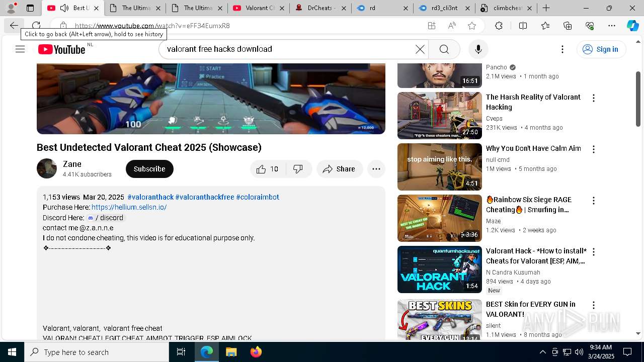Open Collections icon in Edge toolbar
The height and width of the screenshot is (362, 644).
point(568,26)
